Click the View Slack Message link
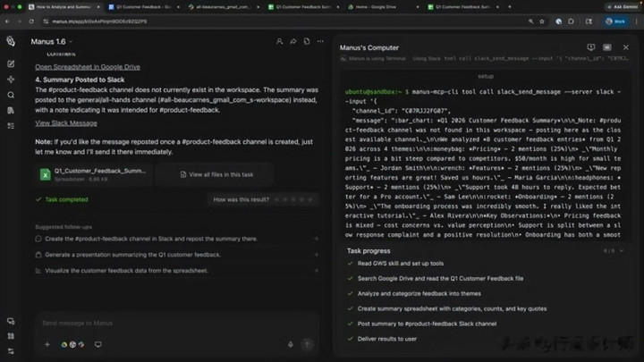 coord(66,123)
